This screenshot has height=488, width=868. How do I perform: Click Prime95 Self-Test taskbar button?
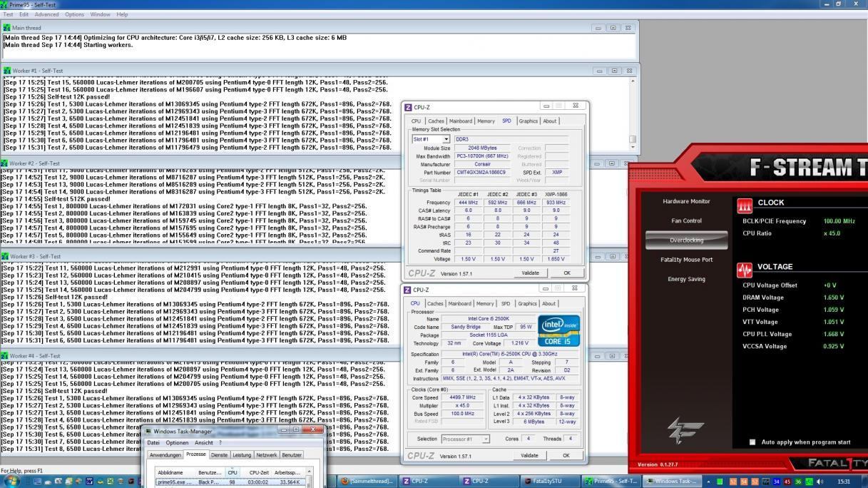coord(610,482)
